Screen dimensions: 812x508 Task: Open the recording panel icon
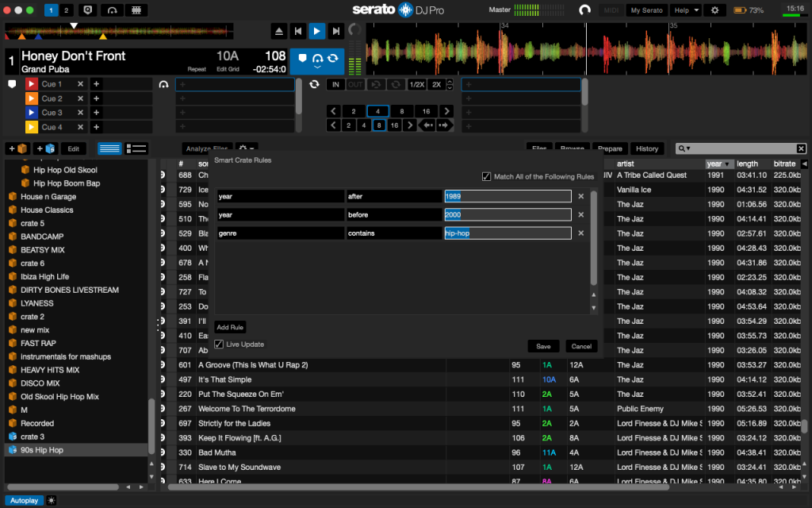tap(87, 10)
